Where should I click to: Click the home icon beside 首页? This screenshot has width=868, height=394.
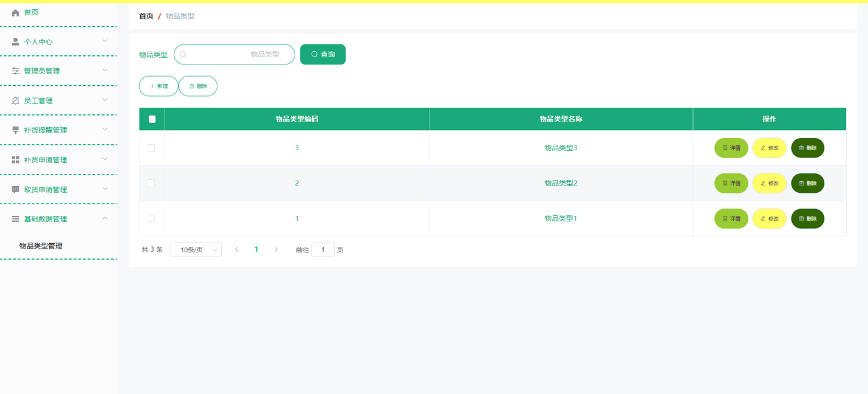[16, 13]
